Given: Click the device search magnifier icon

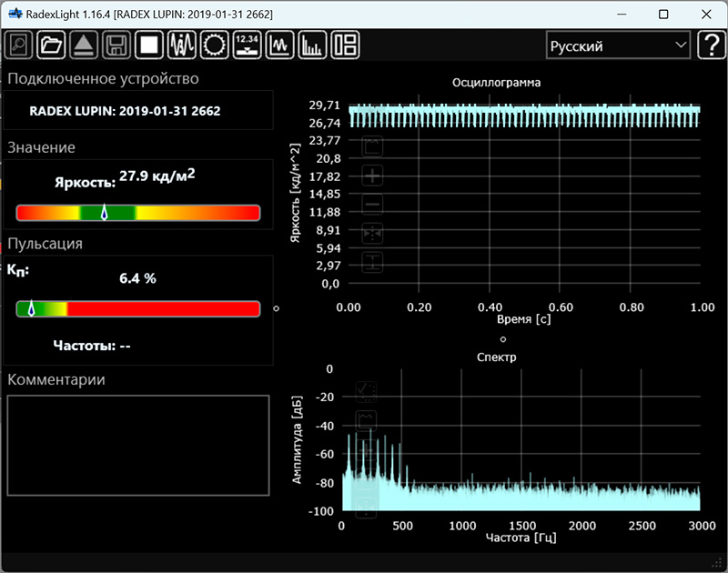Looking at the screenshot, I should click(x=19, y=45).
